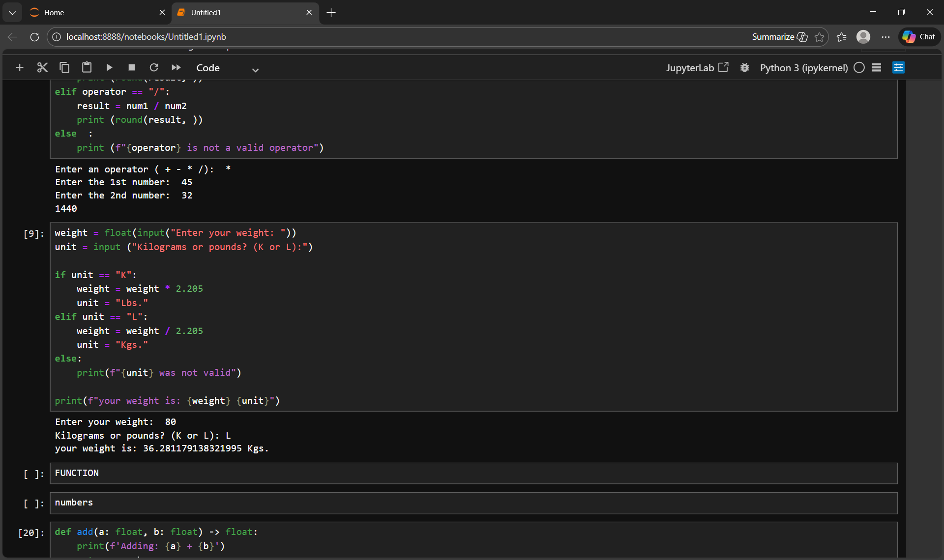
Task: Paste cell from clipboard
Action: (x=87, y=68)
